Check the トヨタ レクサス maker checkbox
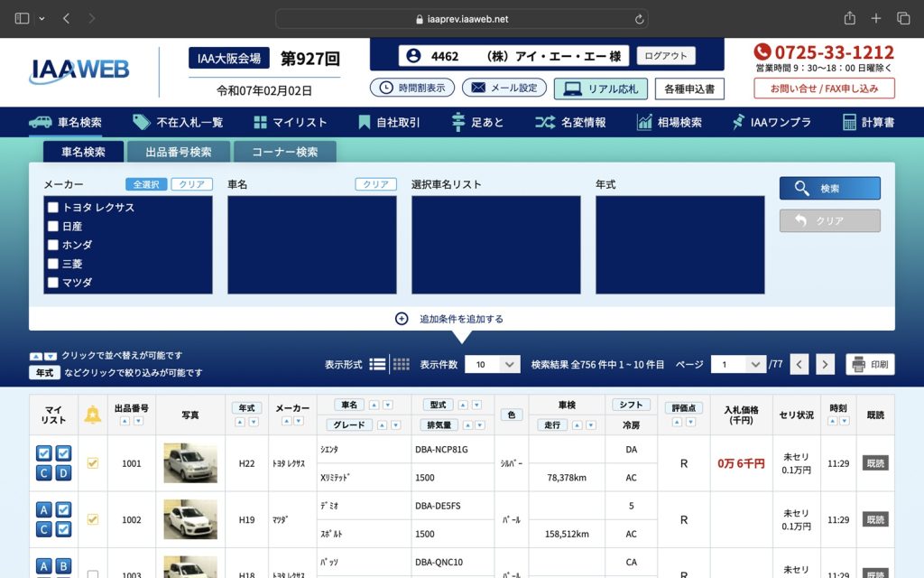 52,209
